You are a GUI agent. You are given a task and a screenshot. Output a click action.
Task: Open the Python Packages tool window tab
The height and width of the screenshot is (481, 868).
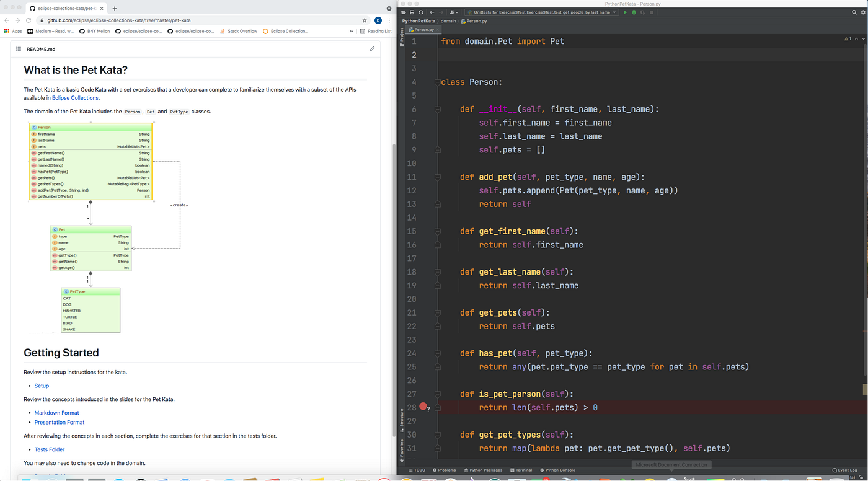tap(484, 470)
